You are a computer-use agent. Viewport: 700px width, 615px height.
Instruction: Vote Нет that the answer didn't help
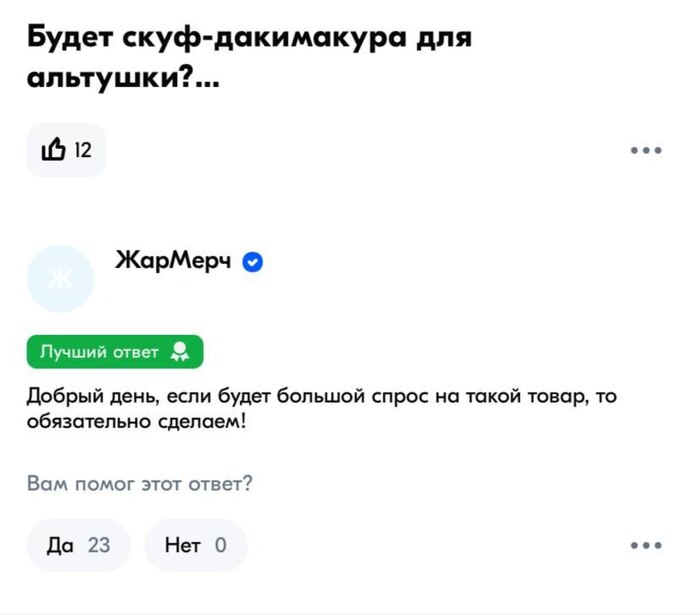[195, 545]
